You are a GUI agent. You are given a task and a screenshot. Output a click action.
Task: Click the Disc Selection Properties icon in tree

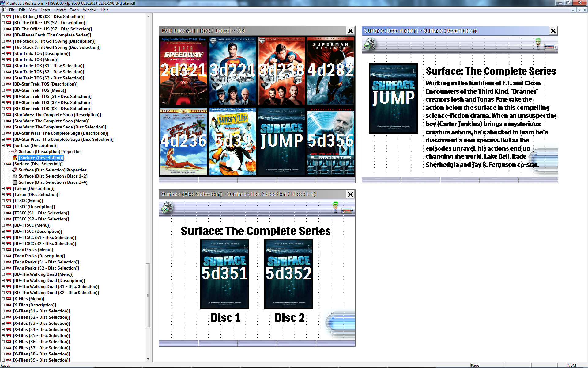15,170
